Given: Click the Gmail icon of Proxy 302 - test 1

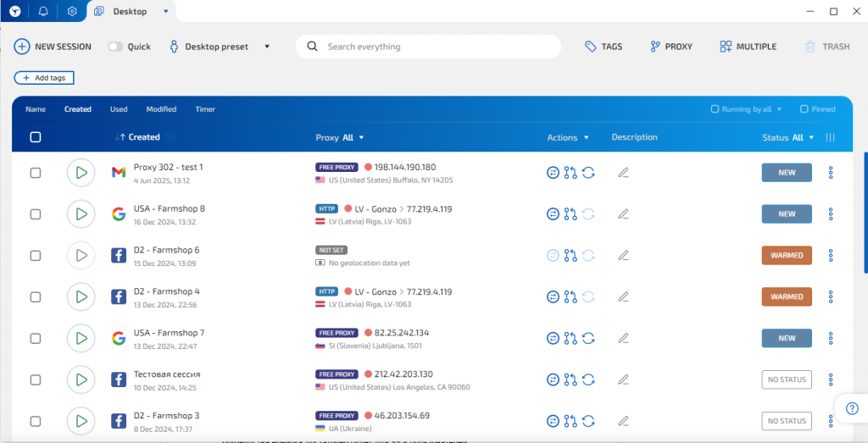Looking at the screenshot, I should tap(119, 173).
